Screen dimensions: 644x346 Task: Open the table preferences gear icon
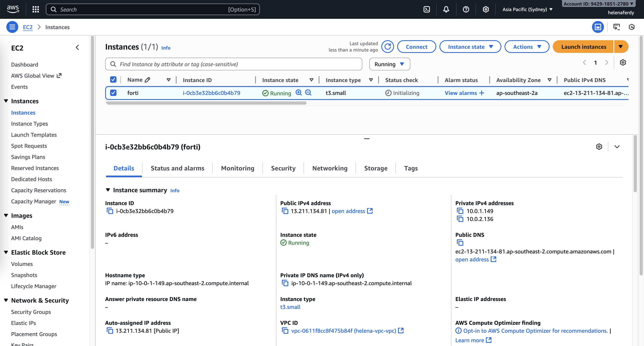623,62
